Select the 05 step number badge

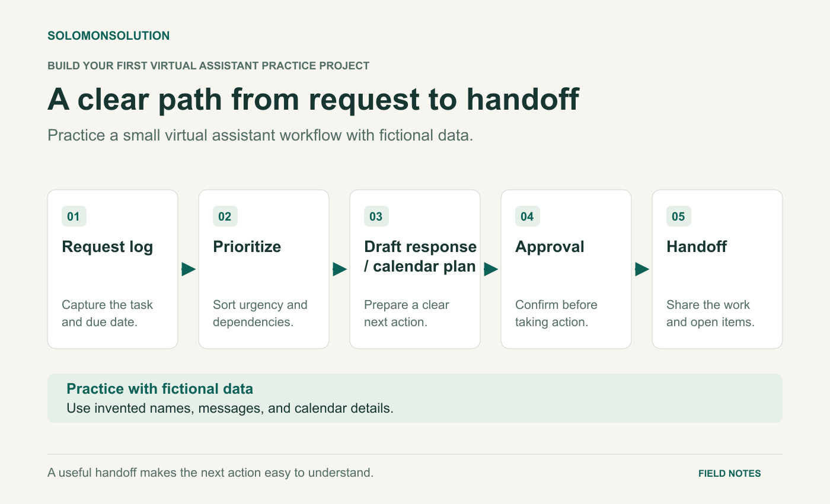(x=679, y=216)
